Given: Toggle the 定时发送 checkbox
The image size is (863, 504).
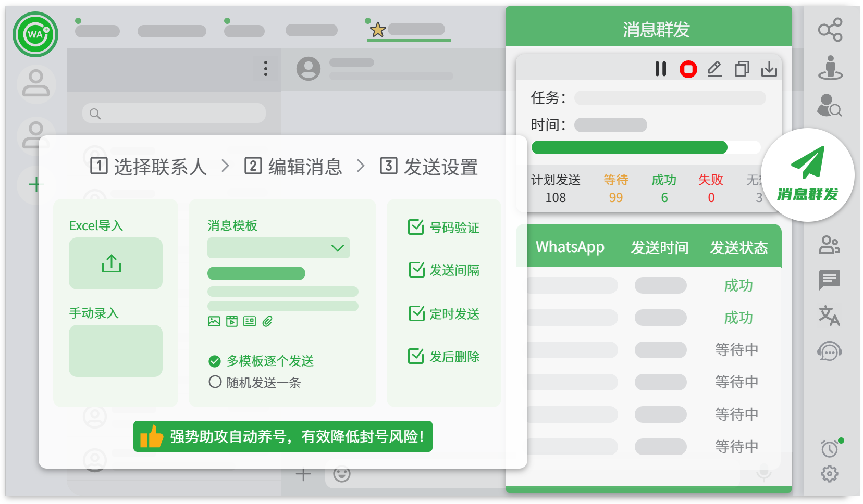Looking at the screenshot, I should [416, 313].
